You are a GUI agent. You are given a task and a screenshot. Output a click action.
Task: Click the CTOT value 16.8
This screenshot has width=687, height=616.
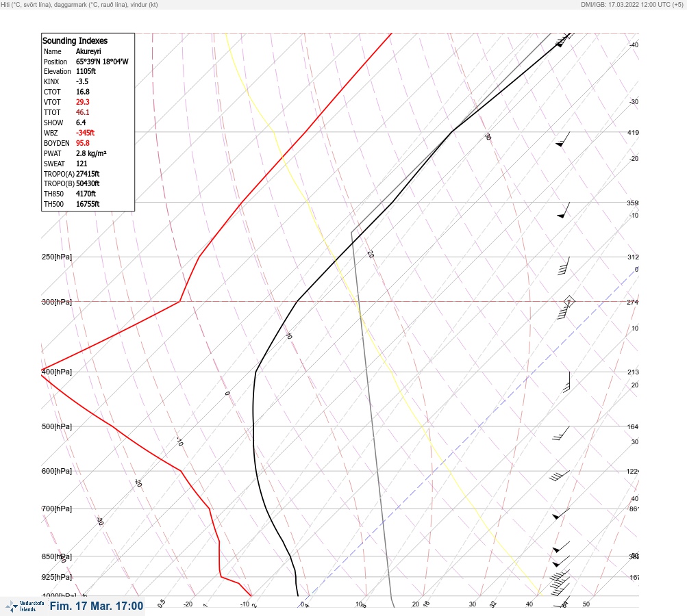pos(83,92)
